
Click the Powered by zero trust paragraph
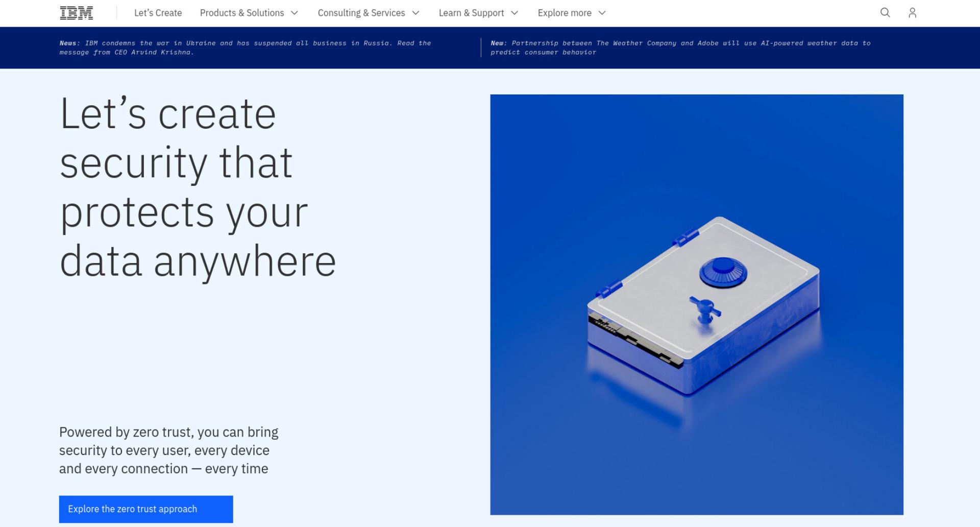(x=168, y=450)
